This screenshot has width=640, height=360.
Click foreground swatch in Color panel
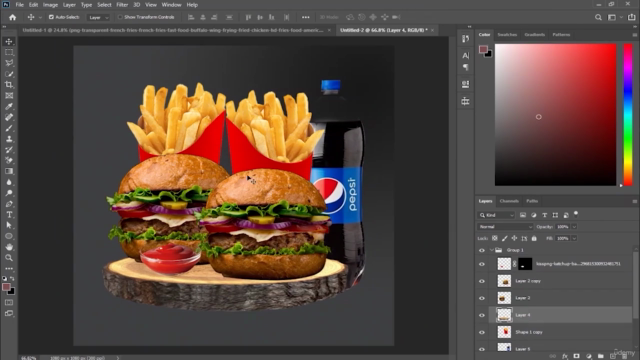(x=483, y=49)
